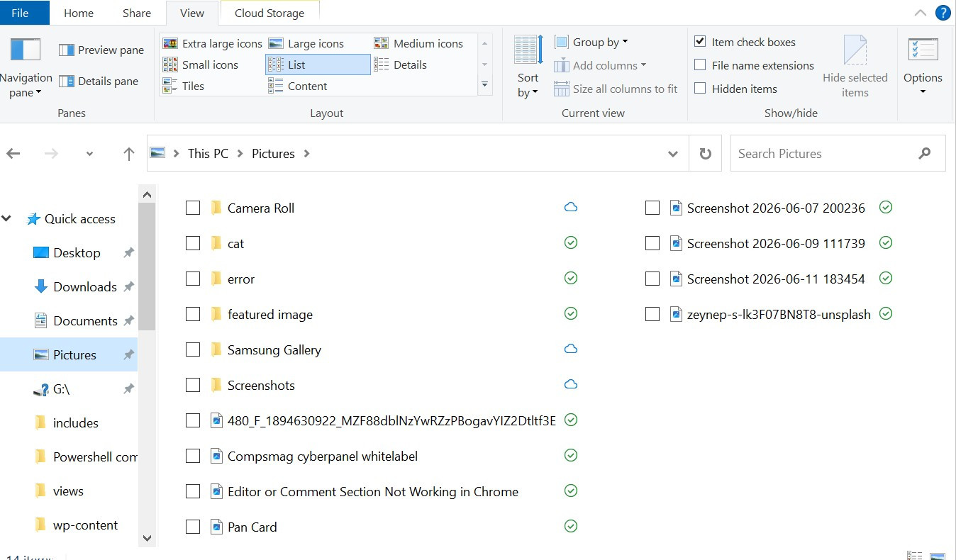Switch to the Home tab
This screenshot has height=560, width=956.
[x=79, y=13]
